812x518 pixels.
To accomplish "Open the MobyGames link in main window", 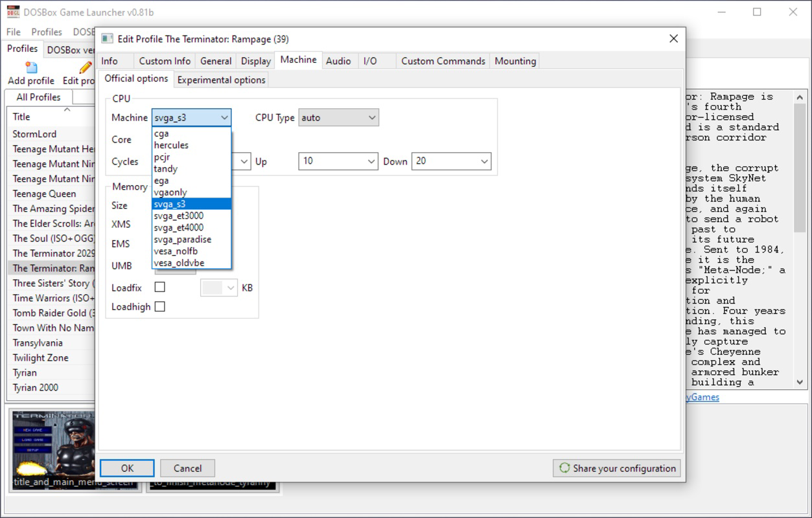I will coord(702,397).
